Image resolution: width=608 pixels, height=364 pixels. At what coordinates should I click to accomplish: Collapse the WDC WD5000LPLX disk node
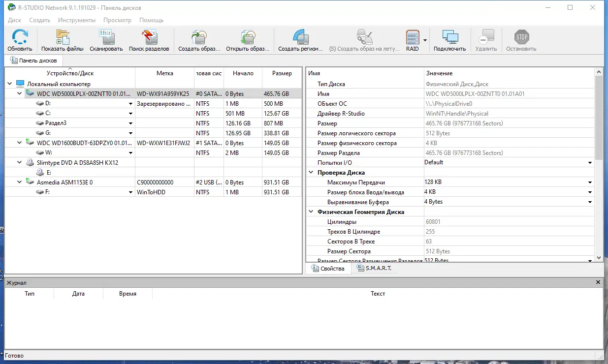click(20, 93)
